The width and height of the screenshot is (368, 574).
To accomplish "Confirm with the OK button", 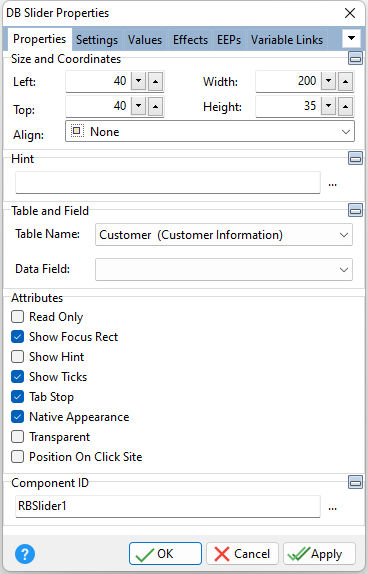I will [x=165, y=554].
